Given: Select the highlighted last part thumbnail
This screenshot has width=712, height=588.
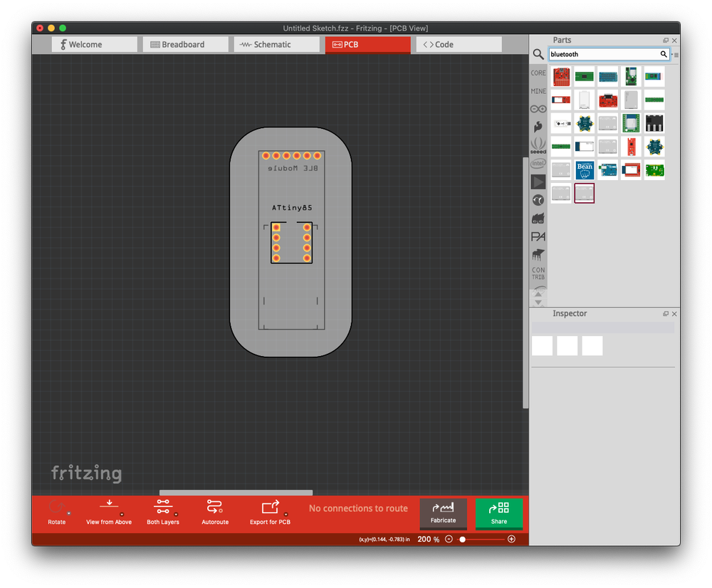Looking at the screenshot, I should 585,193.
